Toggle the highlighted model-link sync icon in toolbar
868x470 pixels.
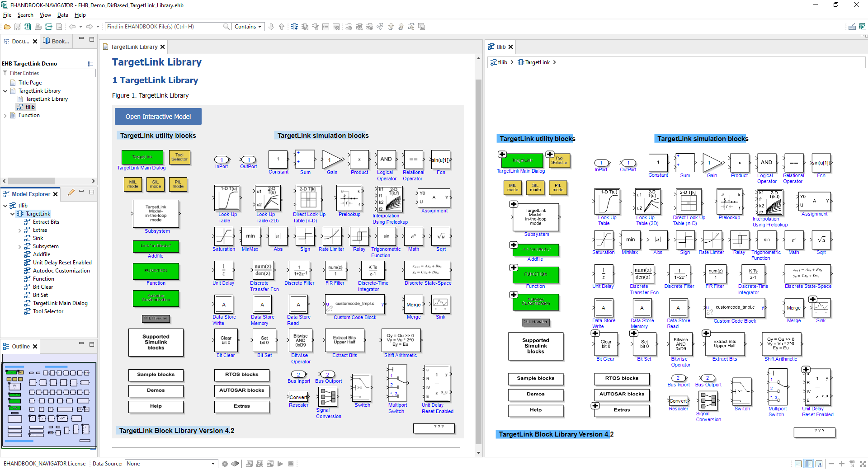[294, 27]
